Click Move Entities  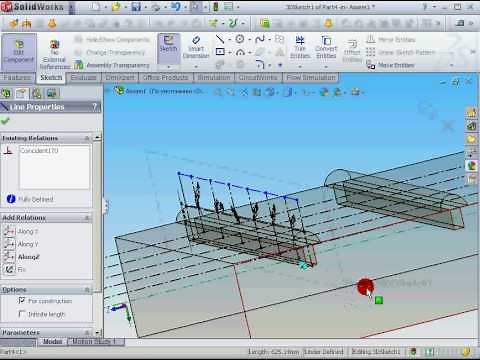click(391, 65)
